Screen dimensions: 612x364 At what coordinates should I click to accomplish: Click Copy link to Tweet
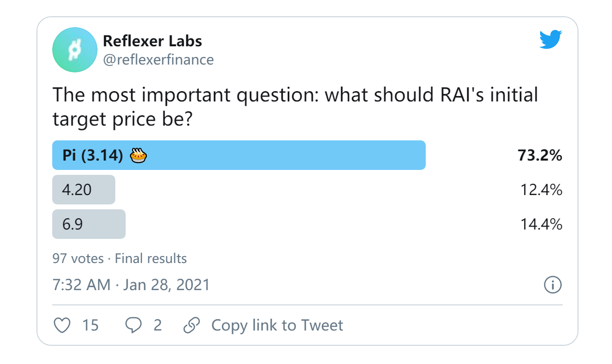[x=277, y=325]
